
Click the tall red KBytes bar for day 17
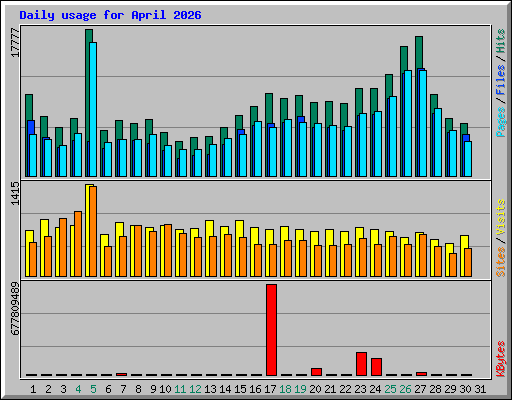pos(271,330)
